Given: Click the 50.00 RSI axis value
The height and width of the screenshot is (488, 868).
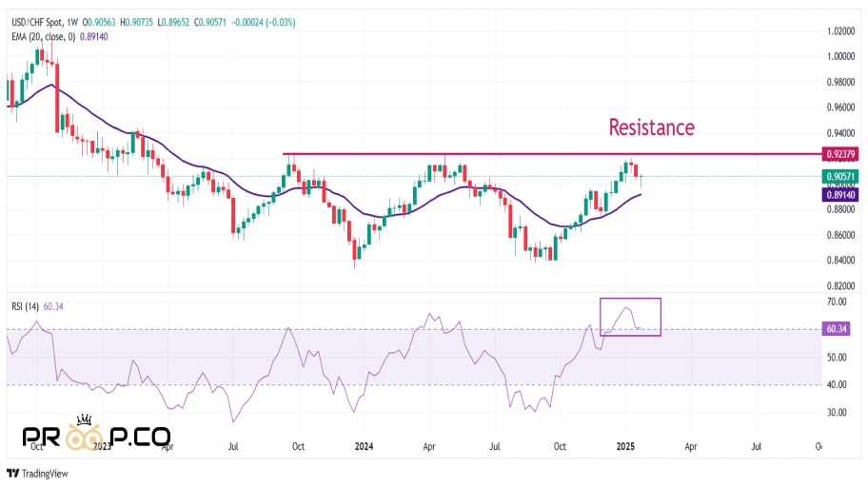Looking at the screenshot, I should pyautogui.click(x=837, y=358).
